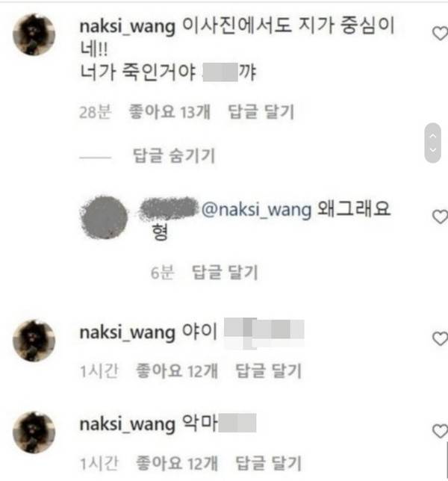Open naksi_wang username in 악마 comment
This screenshot has height=481, width=448.
(x=128, y=424)
